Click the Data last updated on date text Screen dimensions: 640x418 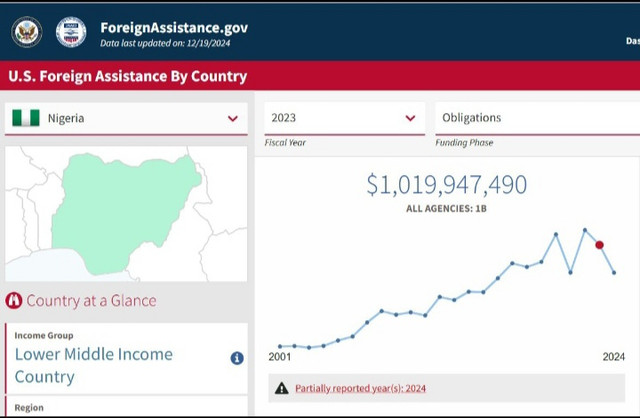coord(165,43)
